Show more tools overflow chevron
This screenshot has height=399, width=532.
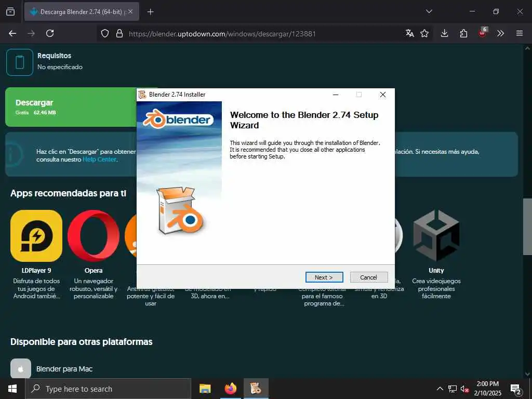coord(500,33)
